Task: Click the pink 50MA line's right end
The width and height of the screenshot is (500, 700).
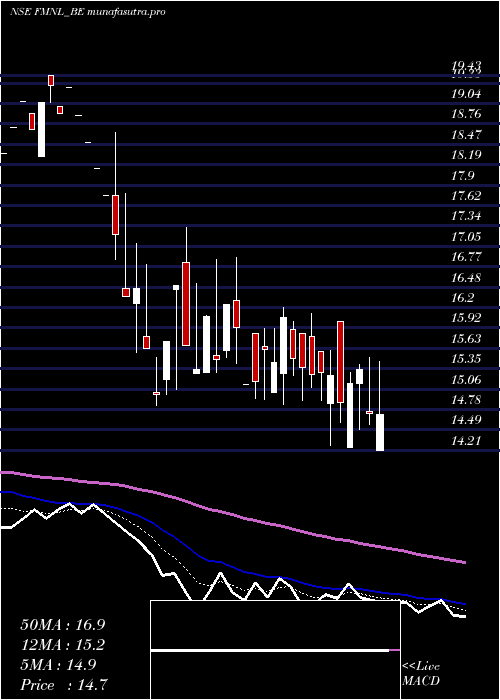Action: click(463, 562)
